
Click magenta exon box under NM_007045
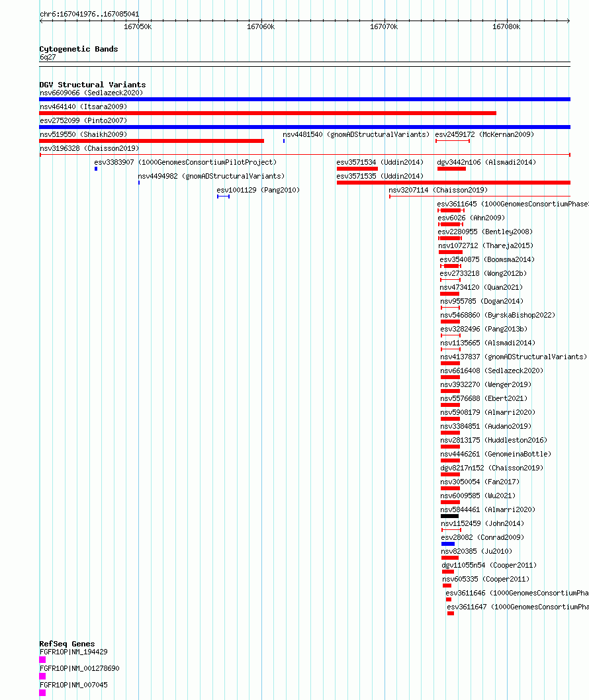pos(42,693)
